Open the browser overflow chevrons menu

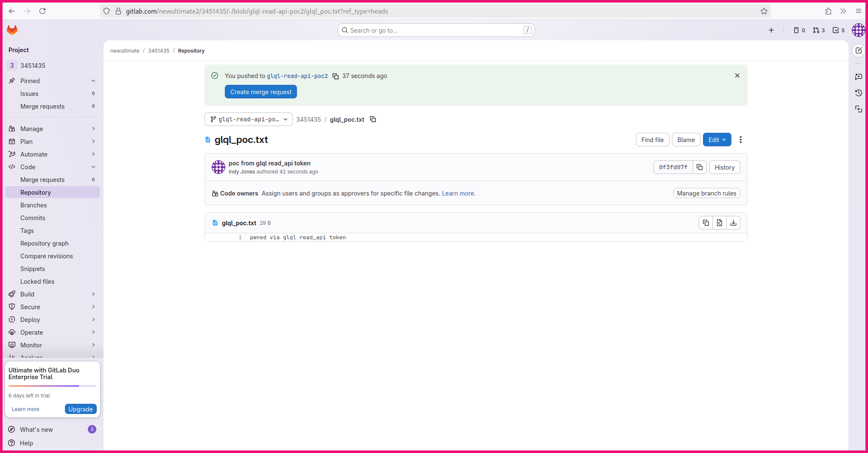point(843,11)
